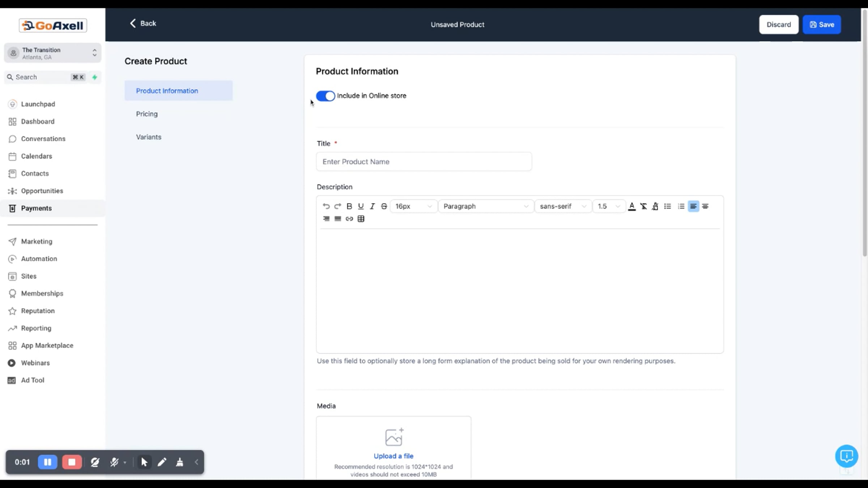Screen dimensions: 868x488
Task: Click the strikethrough formatting icon
Action: coord(384,206)
